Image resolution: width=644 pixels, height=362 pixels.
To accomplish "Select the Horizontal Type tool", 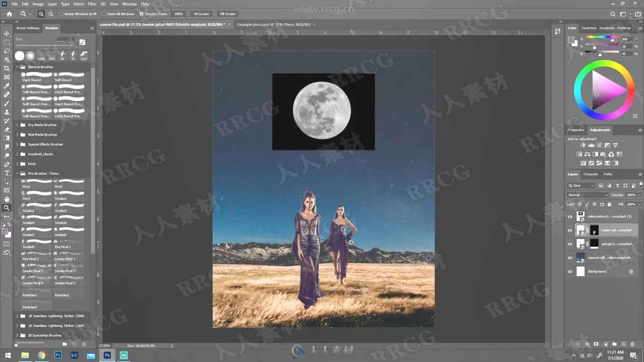I will coord(7,173).
